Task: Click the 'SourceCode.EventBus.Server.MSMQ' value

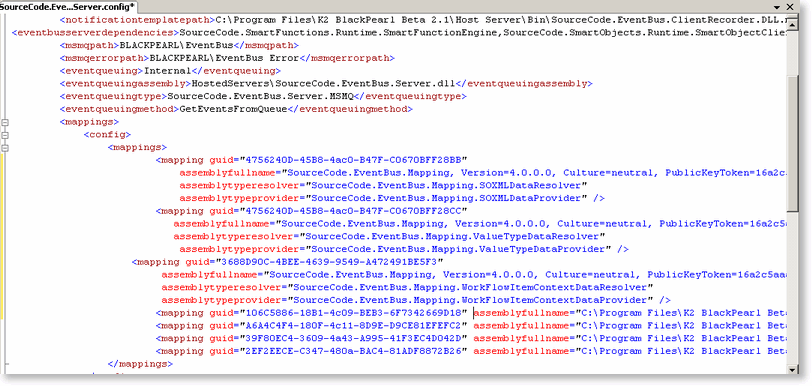Action: click(x=261, y=96)
